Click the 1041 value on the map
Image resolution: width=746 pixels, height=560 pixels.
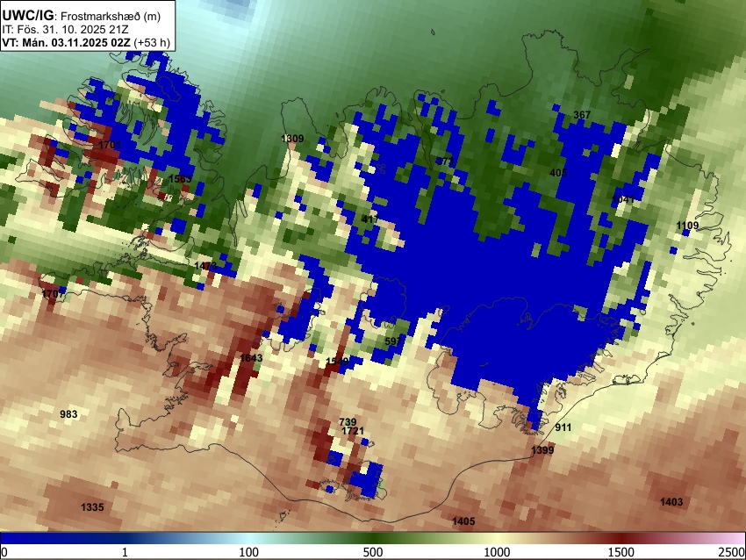[x=623, y=199]
